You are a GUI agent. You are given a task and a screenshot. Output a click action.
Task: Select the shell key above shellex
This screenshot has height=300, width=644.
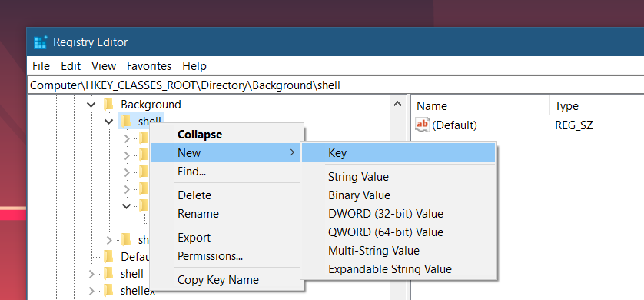tap(132, 274)
